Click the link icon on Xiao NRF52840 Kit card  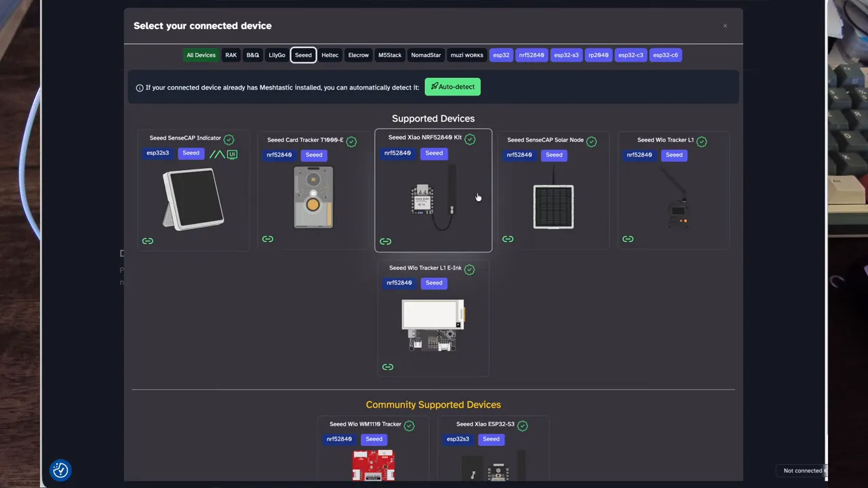pos(385,241)
